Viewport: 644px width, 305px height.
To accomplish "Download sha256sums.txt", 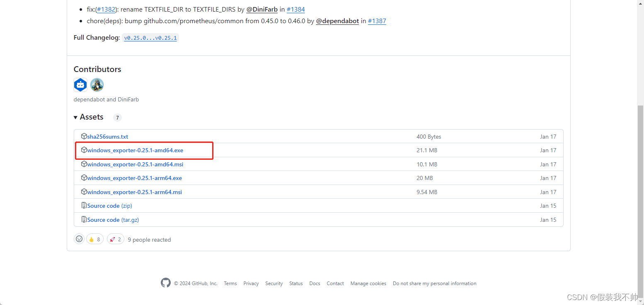I will [108, 137].
